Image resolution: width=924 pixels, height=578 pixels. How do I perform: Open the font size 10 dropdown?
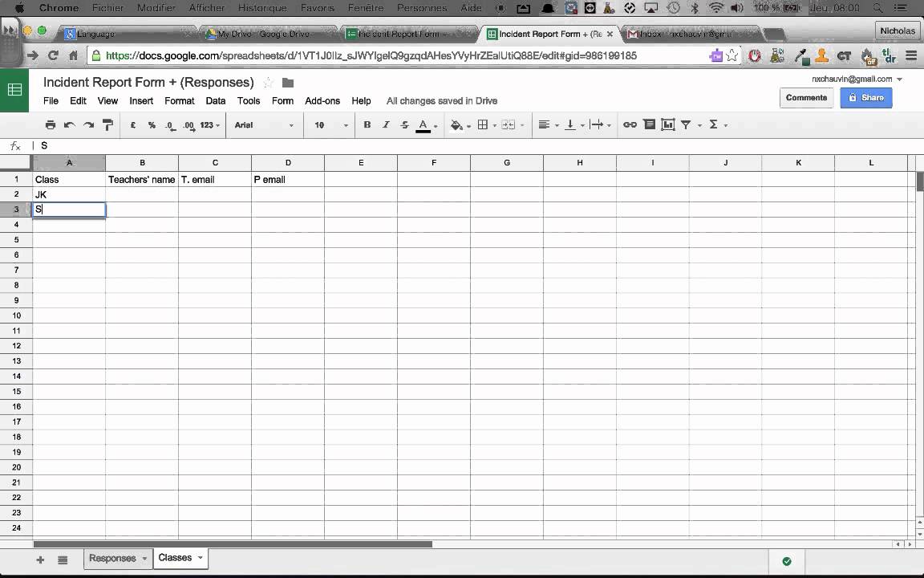pyautogui.click(x=330, y=125)
